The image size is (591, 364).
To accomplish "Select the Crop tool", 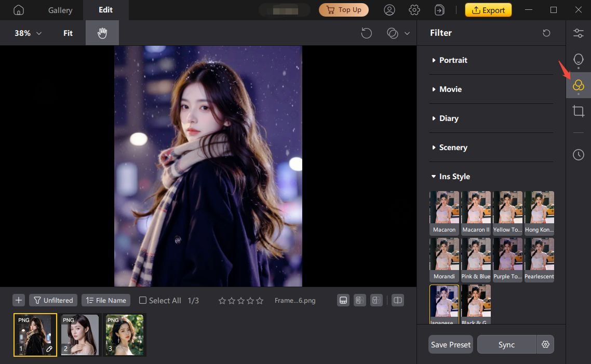I will pyautogui.click(x=579, y=111).
